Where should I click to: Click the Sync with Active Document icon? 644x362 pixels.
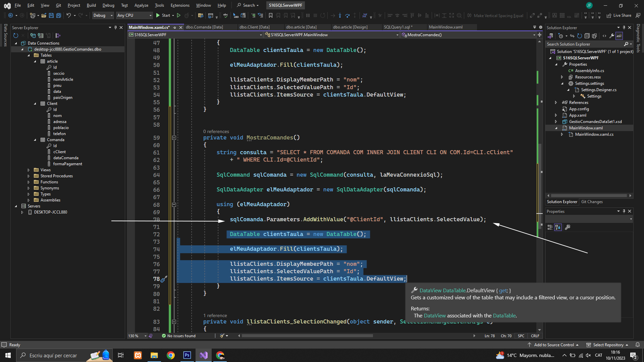pyautogui.click(x=572, y=36)
